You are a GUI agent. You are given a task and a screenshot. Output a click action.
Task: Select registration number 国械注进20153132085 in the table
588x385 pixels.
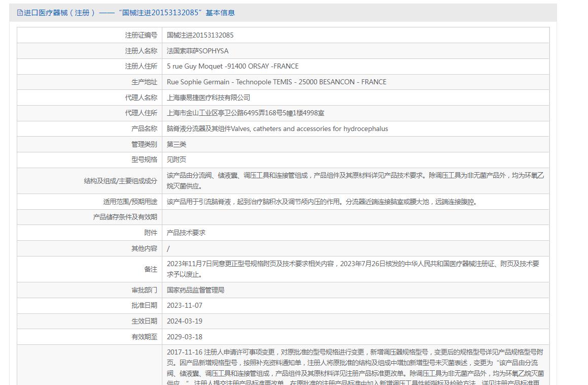point(200,36)
